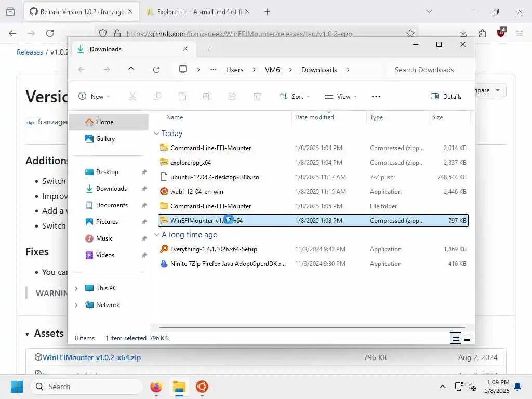The image size is (532, 399).
Task: Click the PC monitor icon in the address bar
Action: [183, 70]
